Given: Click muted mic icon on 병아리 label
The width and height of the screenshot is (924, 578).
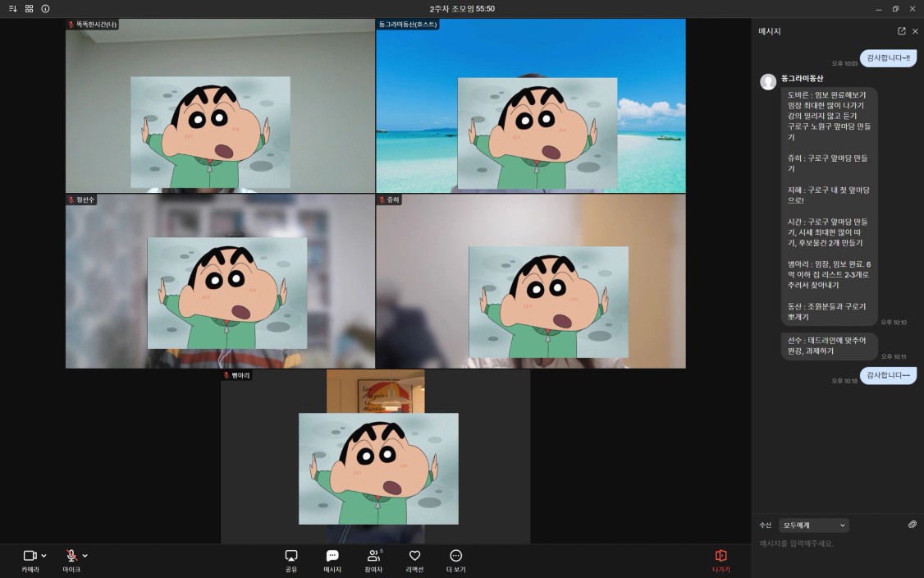Looking at the screenshot, I should coord(226,375).
